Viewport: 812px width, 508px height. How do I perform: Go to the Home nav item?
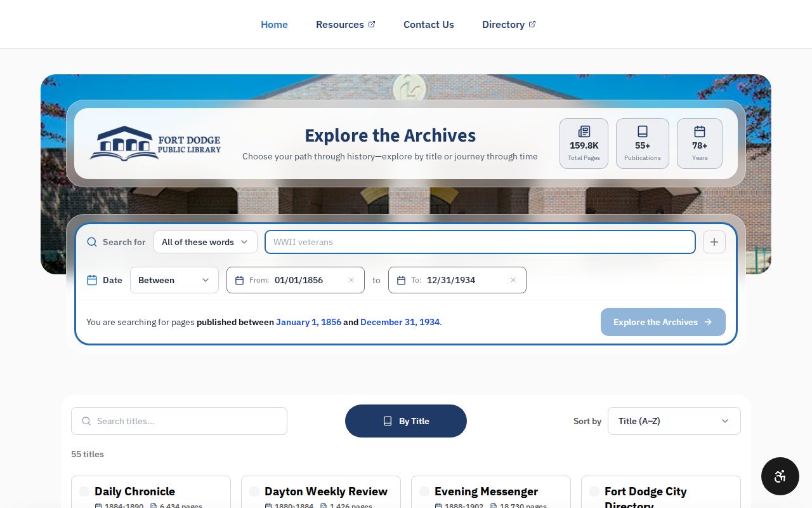(274, 24)
